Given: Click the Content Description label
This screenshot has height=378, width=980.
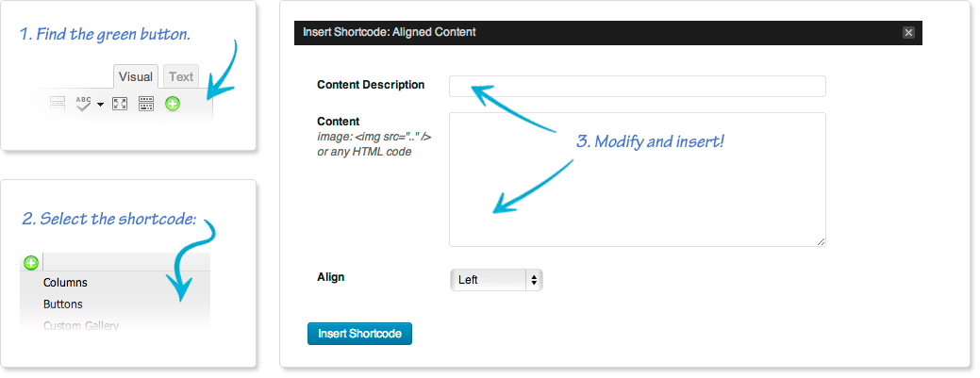Looking at the screenshot, I should pos(371,84).
